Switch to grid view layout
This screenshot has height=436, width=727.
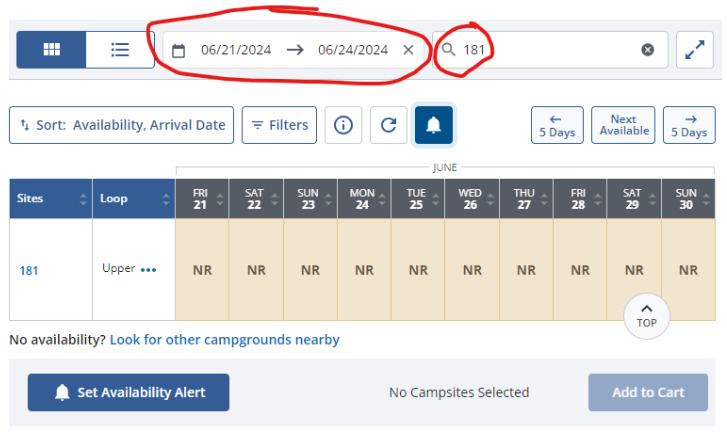tap(51, 50)
